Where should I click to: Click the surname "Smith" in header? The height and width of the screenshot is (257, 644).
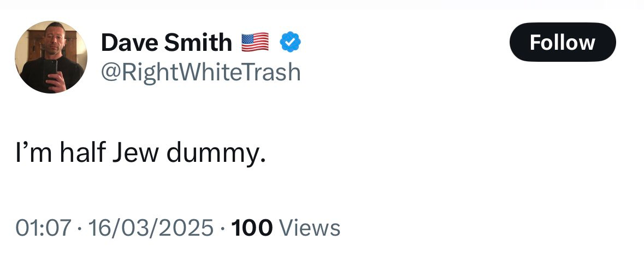click(198, 42)
